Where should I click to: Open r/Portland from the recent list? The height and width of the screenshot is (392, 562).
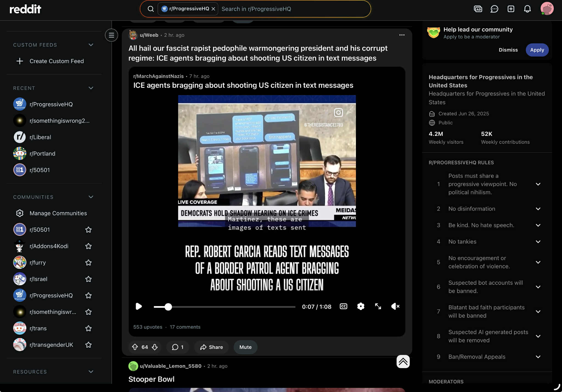[x=42, y=154]
